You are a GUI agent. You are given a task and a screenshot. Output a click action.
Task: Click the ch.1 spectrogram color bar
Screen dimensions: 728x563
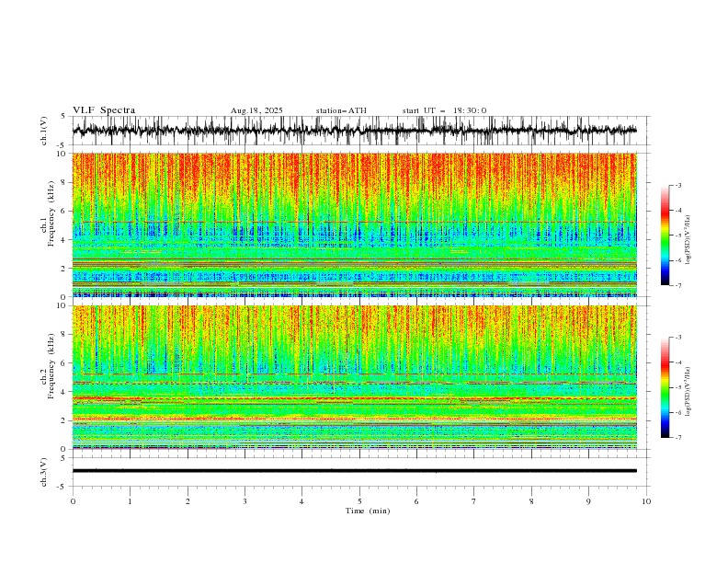tap(665, 236)
